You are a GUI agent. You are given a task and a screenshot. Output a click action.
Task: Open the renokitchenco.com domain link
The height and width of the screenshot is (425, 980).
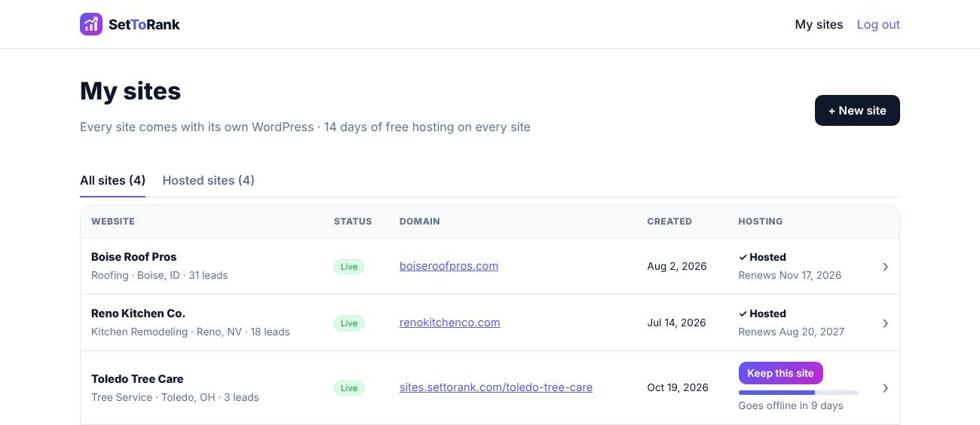[x=449, y=323]
